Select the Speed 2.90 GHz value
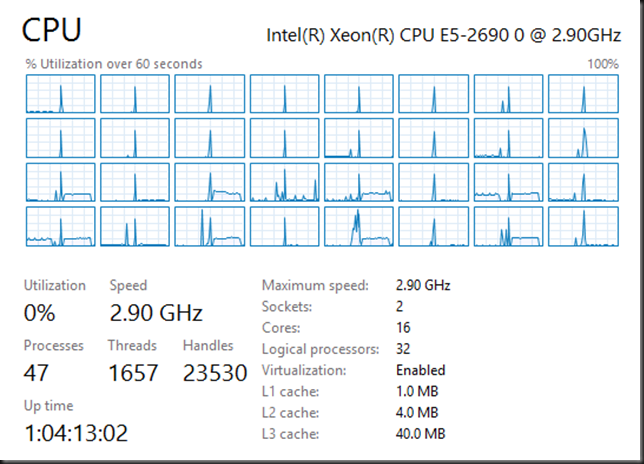The image size is (644, 464). pos(156,313)
